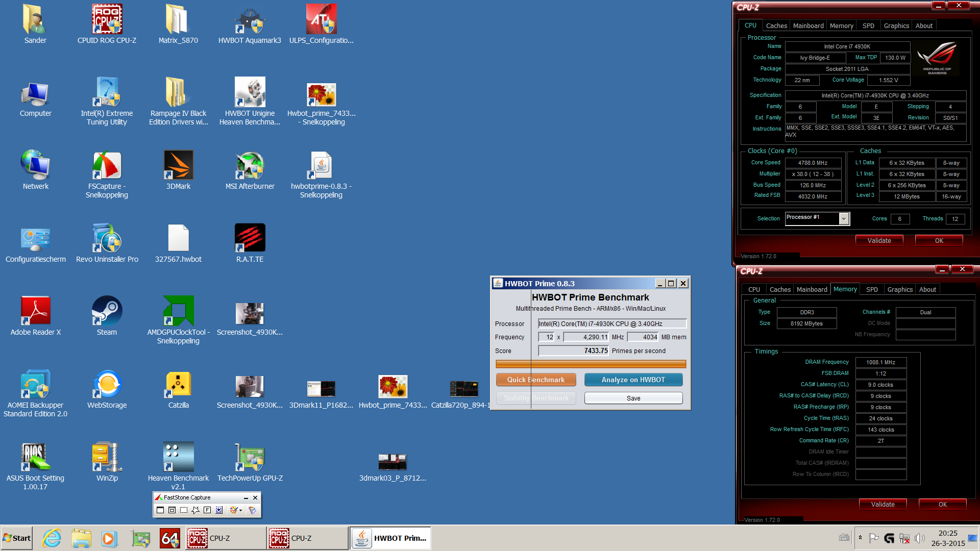Open ULPS_Configuration desktop icon
This screenshot has height=551, width=980.
(x=321, y=24)
